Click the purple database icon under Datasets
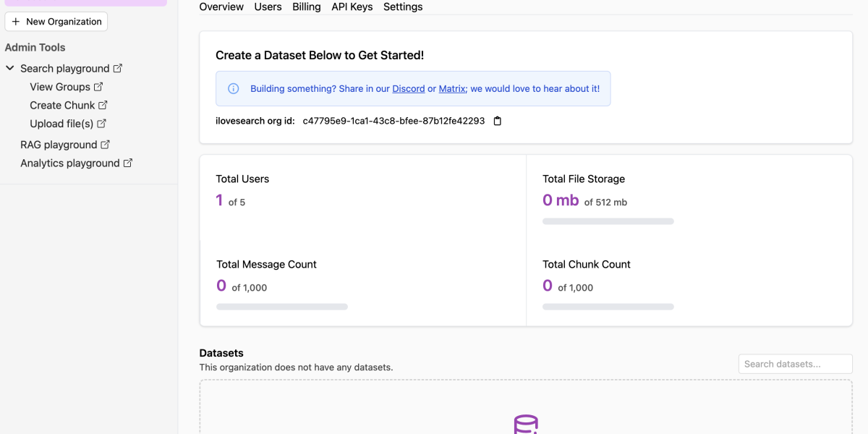This screenshot has width=868, height=434. click(526, 424)
